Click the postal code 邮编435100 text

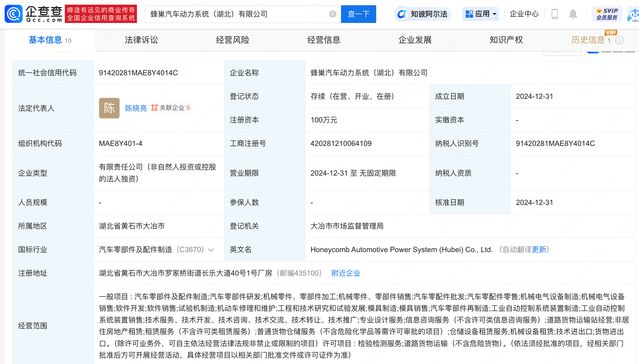click(x=299, y=273)
